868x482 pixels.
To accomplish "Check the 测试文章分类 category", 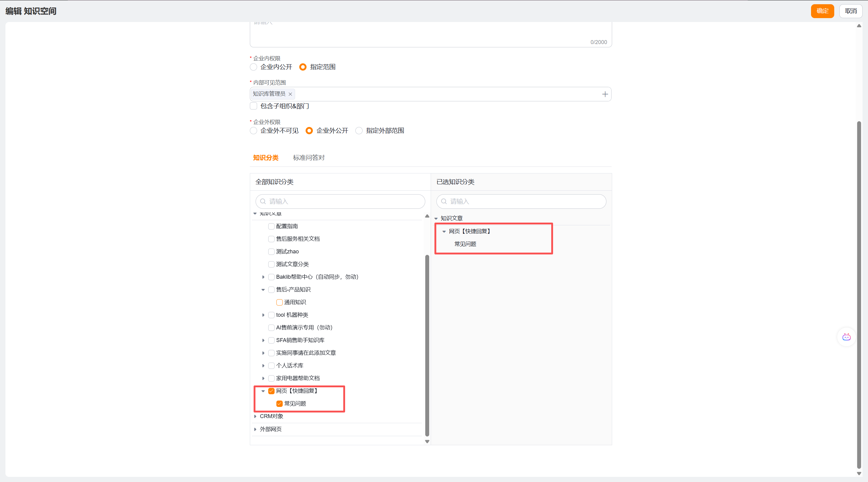I will coord(271,265).
